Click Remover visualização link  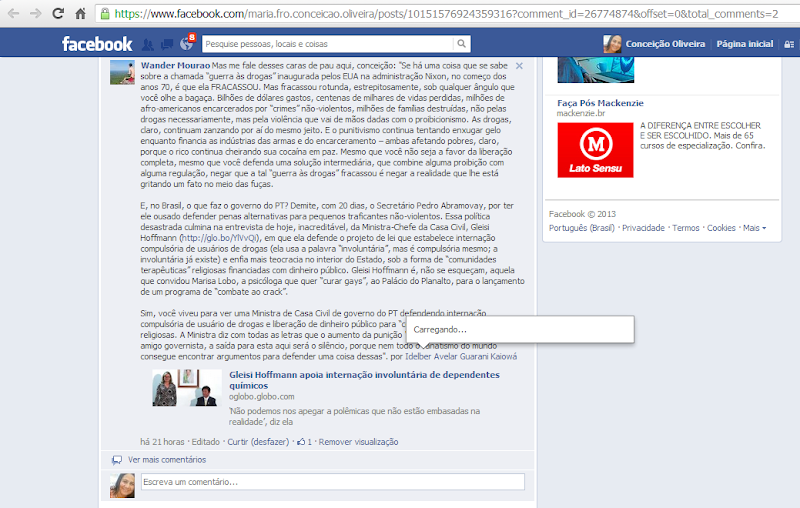(x=359, y=442)
